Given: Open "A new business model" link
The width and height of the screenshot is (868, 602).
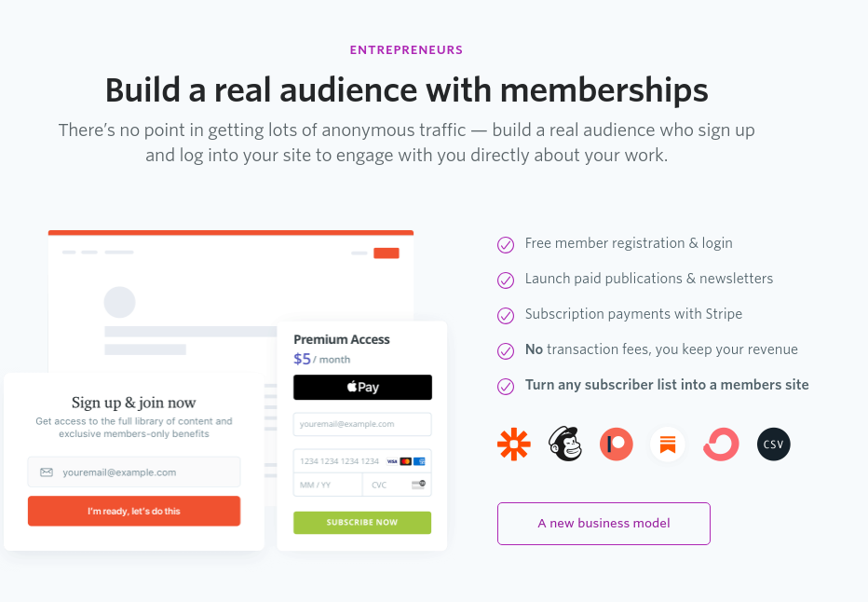Looking at the screenshot, I should pyautogui.click(x=604, y=524).
